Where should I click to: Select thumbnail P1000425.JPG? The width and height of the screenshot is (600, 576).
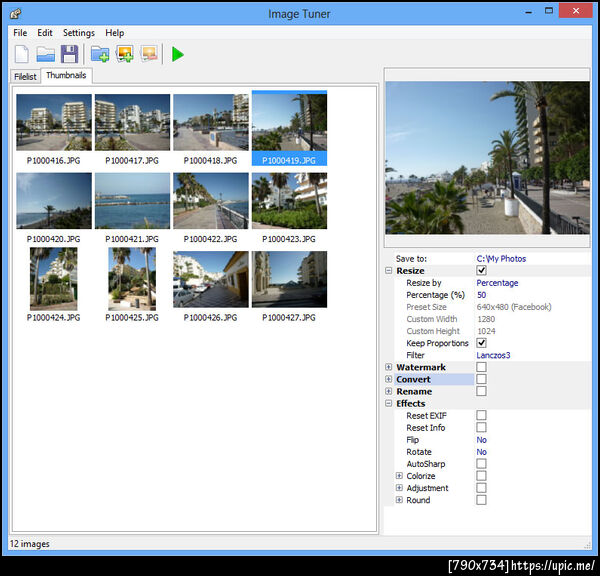coord(132,285)
